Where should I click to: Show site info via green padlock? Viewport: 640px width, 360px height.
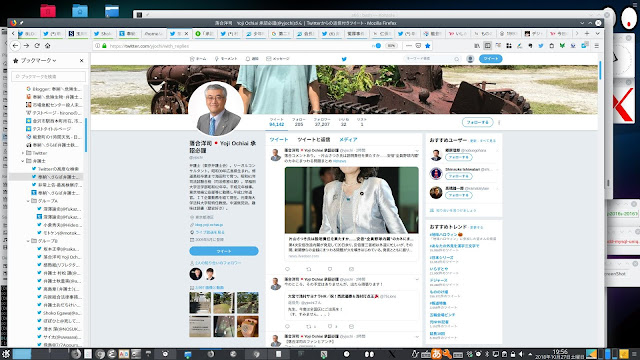tap(104, 46)
